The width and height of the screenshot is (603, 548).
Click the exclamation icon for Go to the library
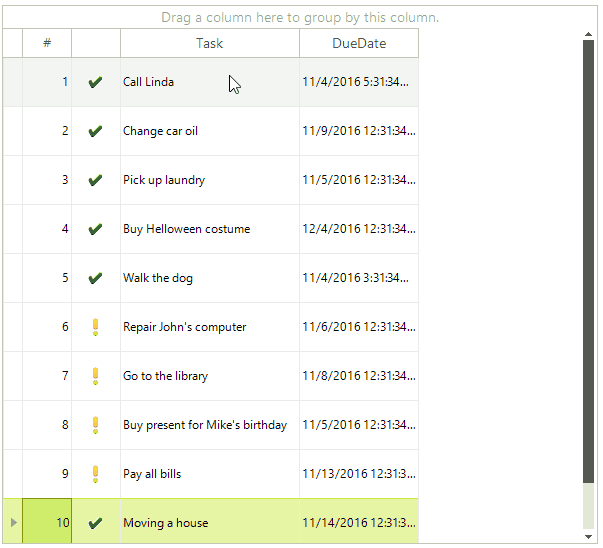click(95, 376)
